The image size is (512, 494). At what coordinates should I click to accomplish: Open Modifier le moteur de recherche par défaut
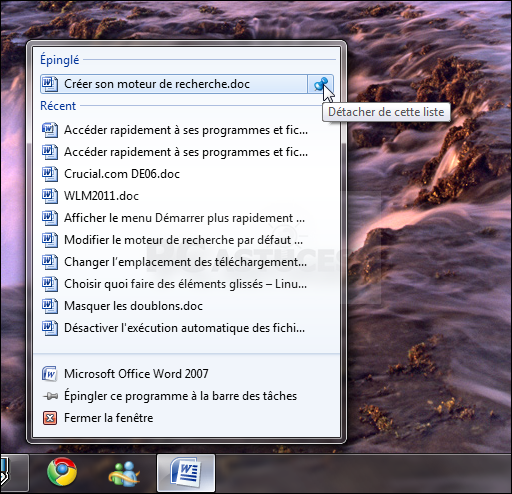(x=187, y=240)
